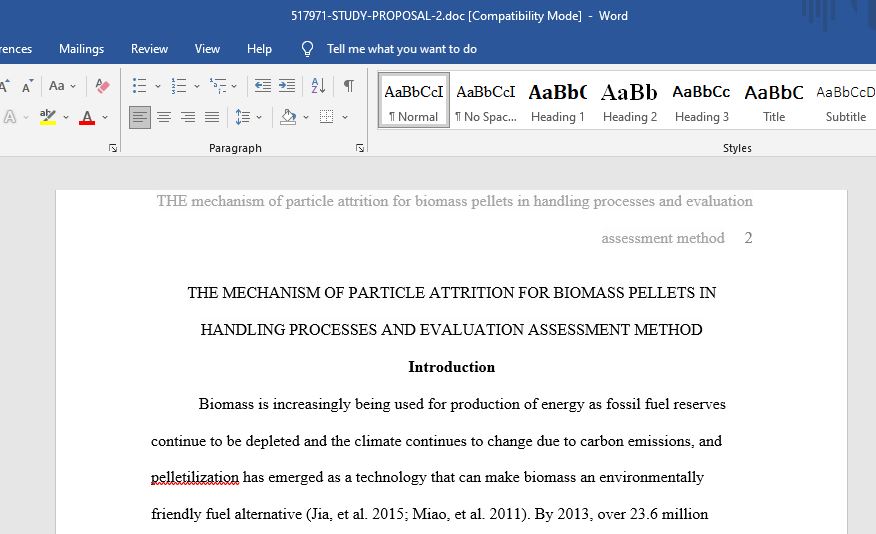This screenshot has height=534, width=876.
Task: Click Text Effects outlined A icon
Action: (9, 117)
